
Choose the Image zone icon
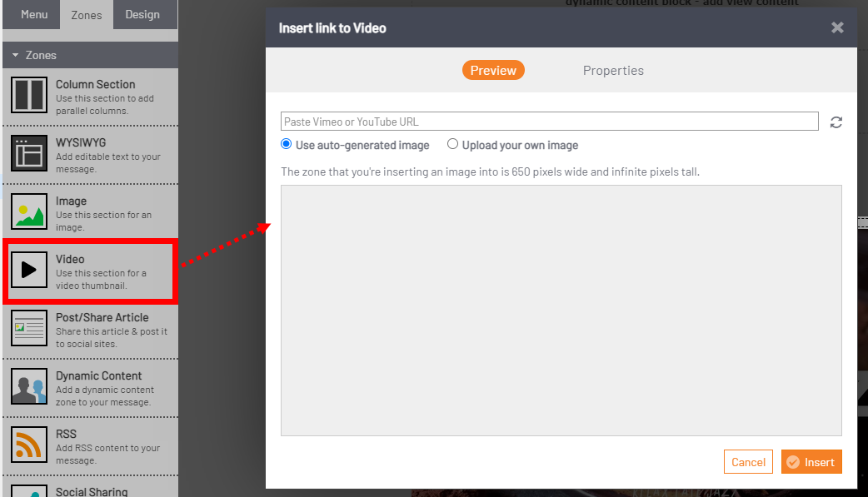click(x=29, y=211)
